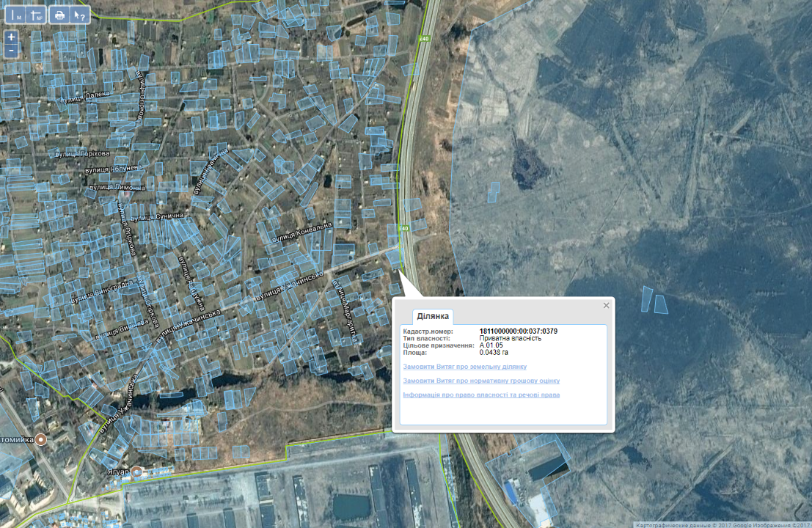Open Інформація про право власності та речові права
Image resolution: width=812 pixels, height=528 pixels.
(x=481, y=395)
